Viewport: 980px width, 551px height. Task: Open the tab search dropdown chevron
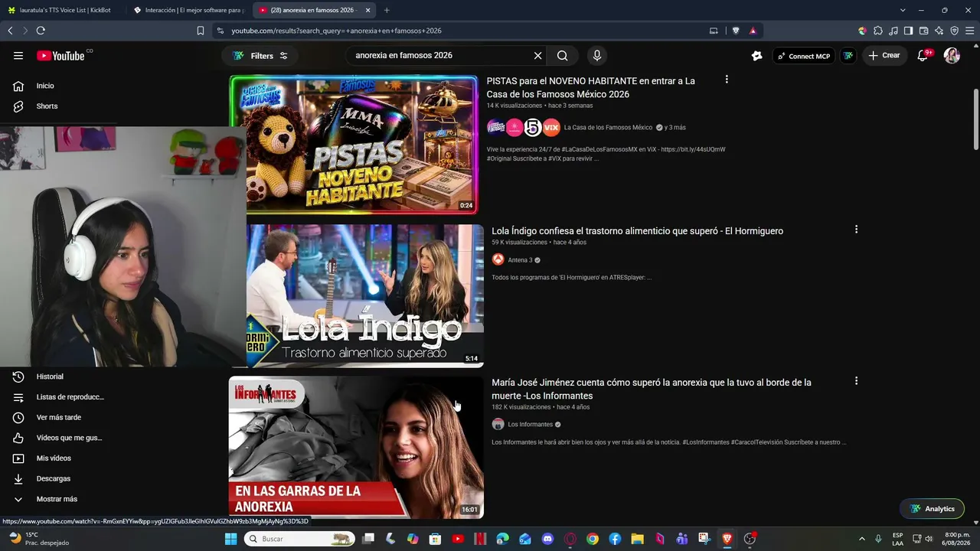tap(903, 10)
